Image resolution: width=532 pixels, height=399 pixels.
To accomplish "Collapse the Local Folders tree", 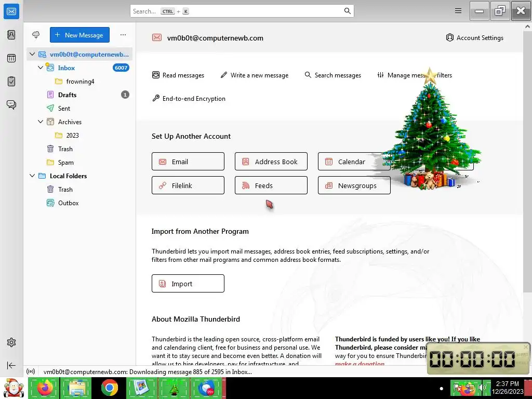I will point(32,176).
